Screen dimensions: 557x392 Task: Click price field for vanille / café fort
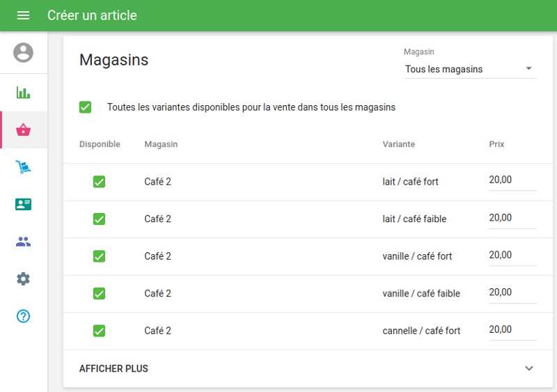click(x=512, y=256)
